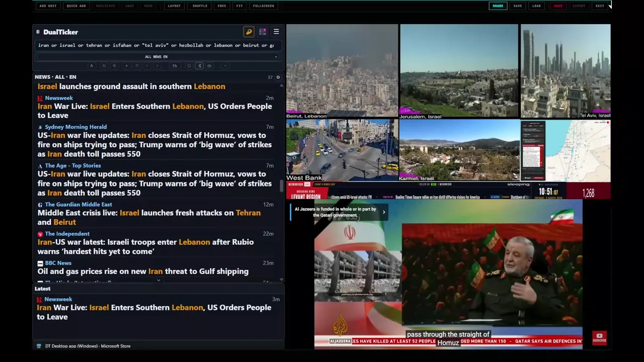Click the ADD UNIT button
Screen dimensions: 644x362
(48, 6)
